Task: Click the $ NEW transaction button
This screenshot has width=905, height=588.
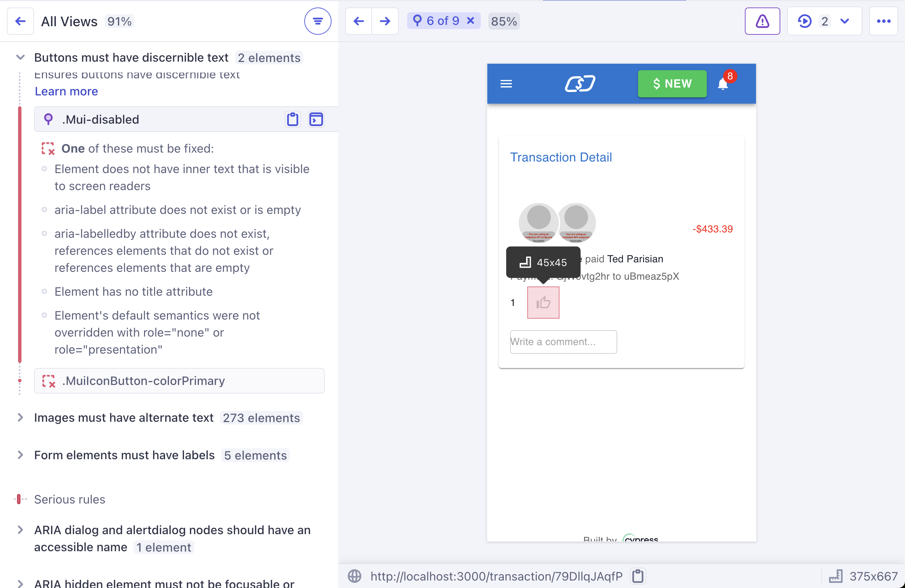Action: click(x=672, y=84)
